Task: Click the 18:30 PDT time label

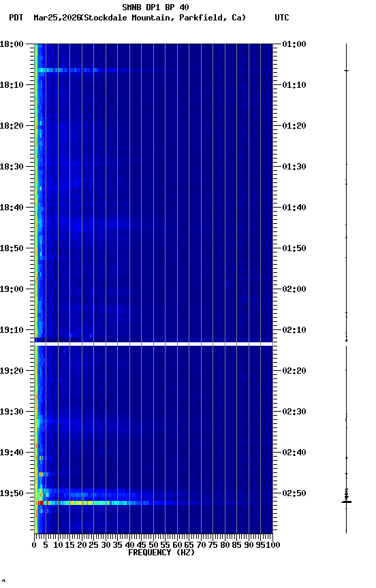Action: coord(12,167)
